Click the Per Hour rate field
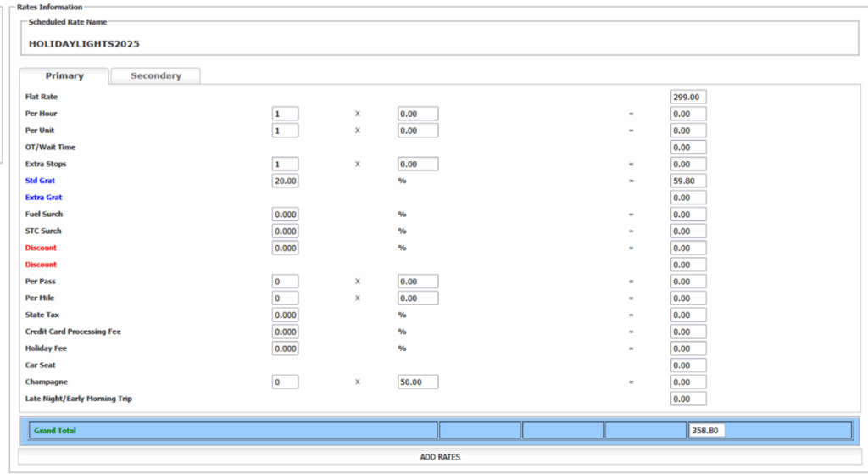 (417, 114)
